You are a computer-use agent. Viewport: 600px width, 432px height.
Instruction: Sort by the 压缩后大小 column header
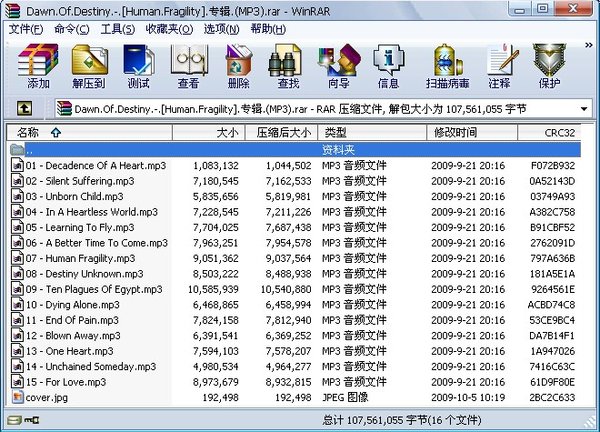[282, 133]
